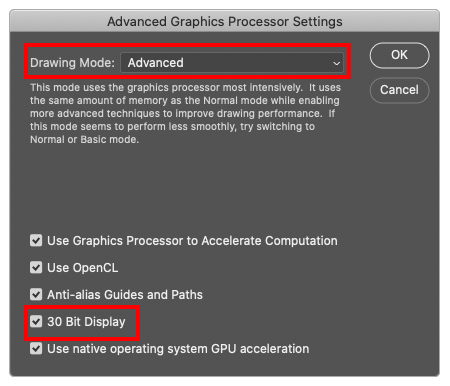Click the '30 Bit Display' label text
Screen dimensions: 450x386
click(86, 322)
